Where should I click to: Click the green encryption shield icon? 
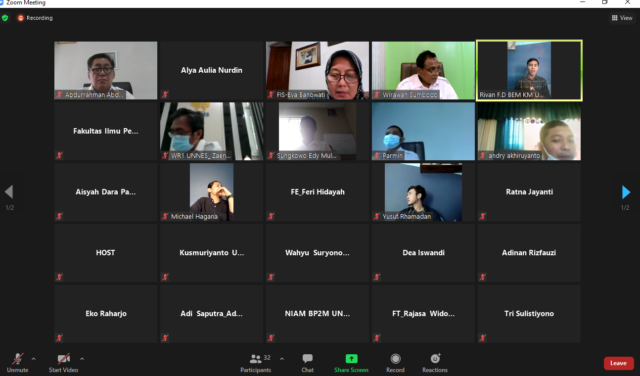5,18
